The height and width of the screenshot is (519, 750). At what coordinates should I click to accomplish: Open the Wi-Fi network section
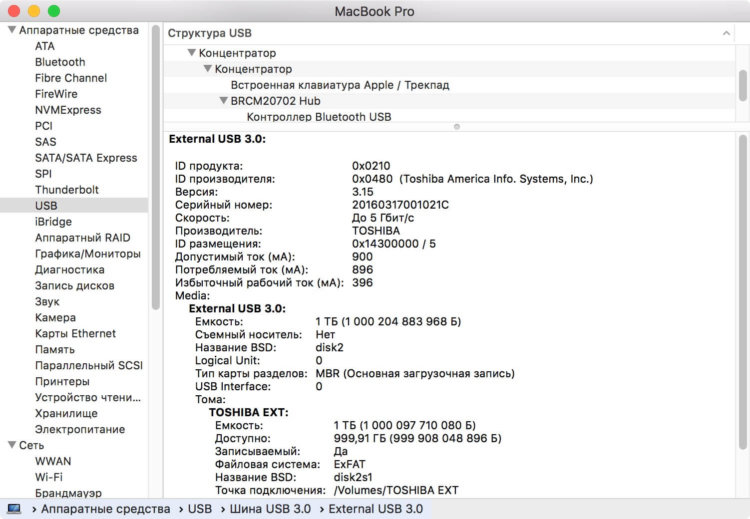coord(49,477)
